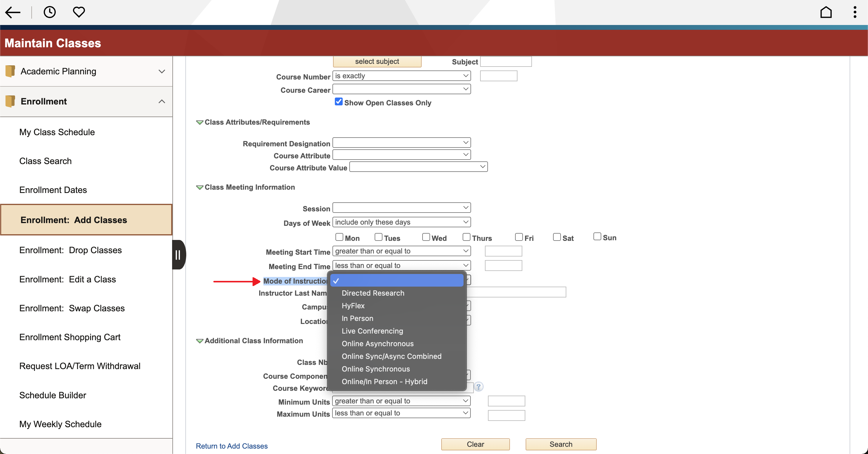Check the Mon checkbox
The height and width of the screenshot is (454, 868).
pyautogui.click(x=339, y=237)
